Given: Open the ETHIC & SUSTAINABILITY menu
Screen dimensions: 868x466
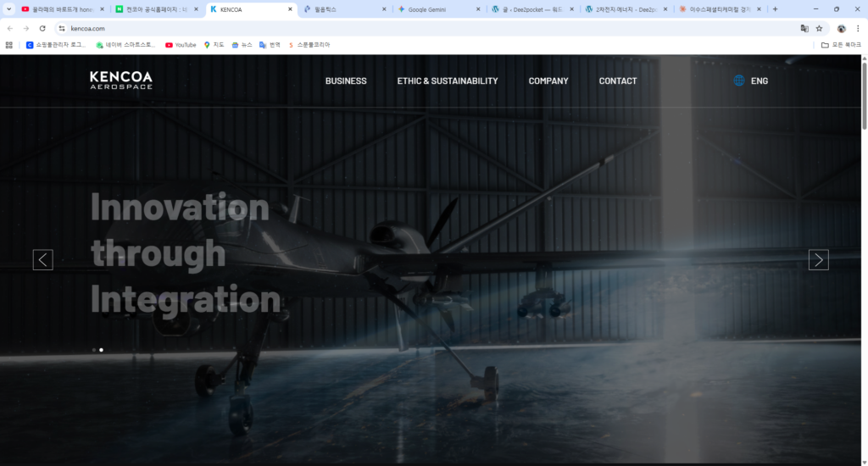Looking at the screenshot, I should [x=448, y=80].
